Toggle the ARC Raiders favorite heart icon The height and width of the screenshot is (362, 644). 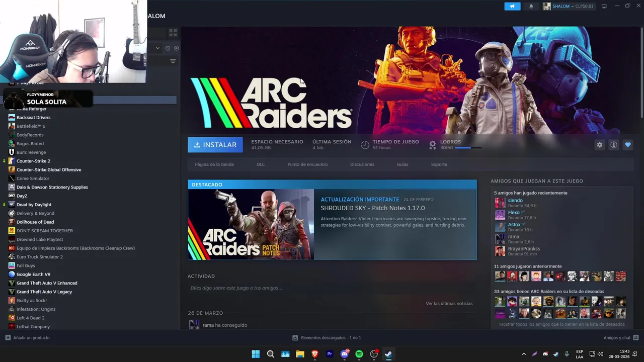click(x=628, y=145)
